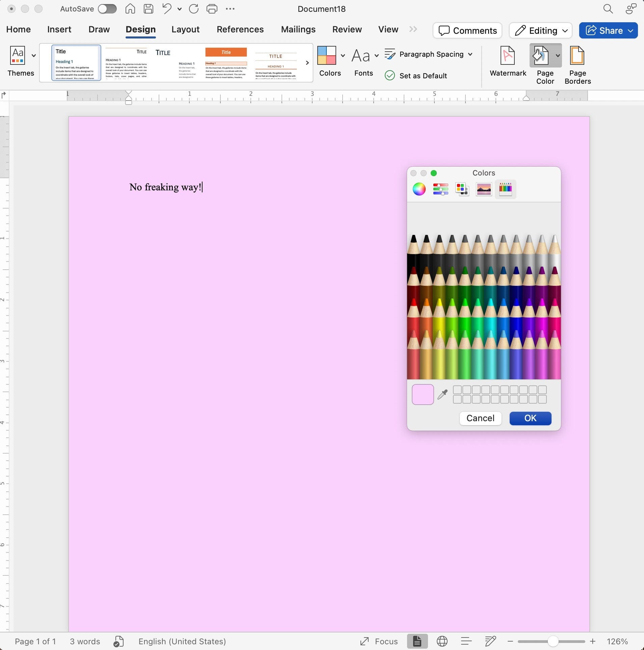Toggle AutoSave switch

click(107, 9)
